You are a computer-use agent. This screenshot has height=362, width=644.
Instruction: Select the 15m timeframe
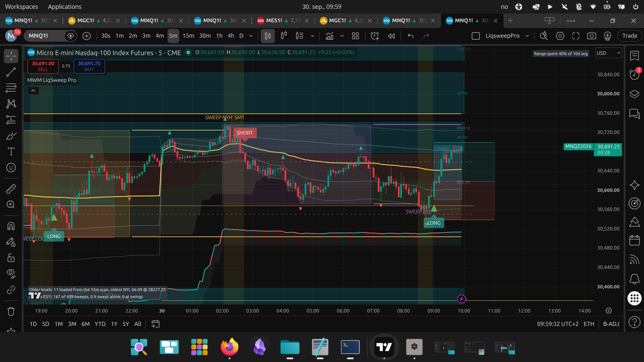(x=188, y=36)
